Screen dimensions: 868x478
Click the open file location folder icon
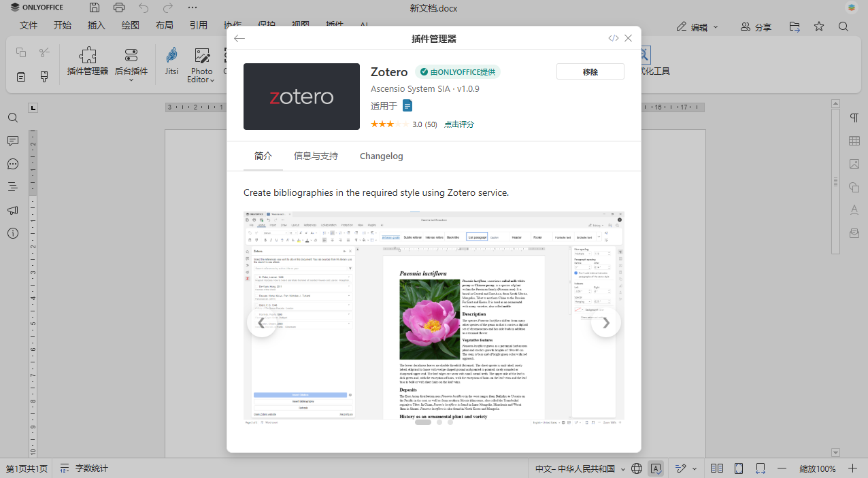(795, 27)
